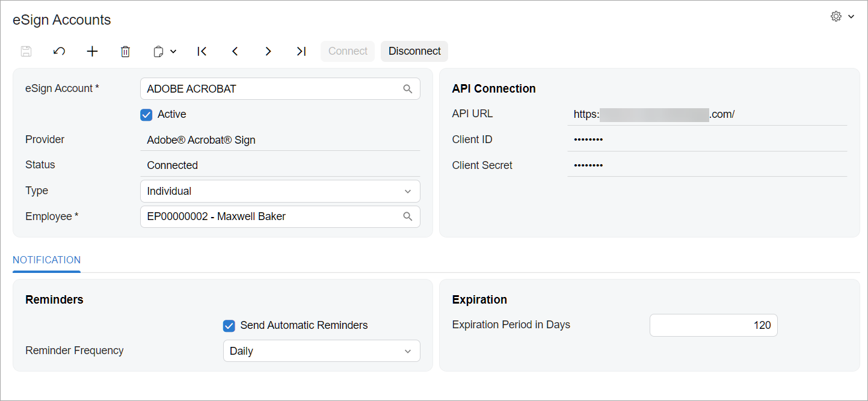Click the Client Secret masked value
The height and width of the screenshot is (401, 868).
588,165
